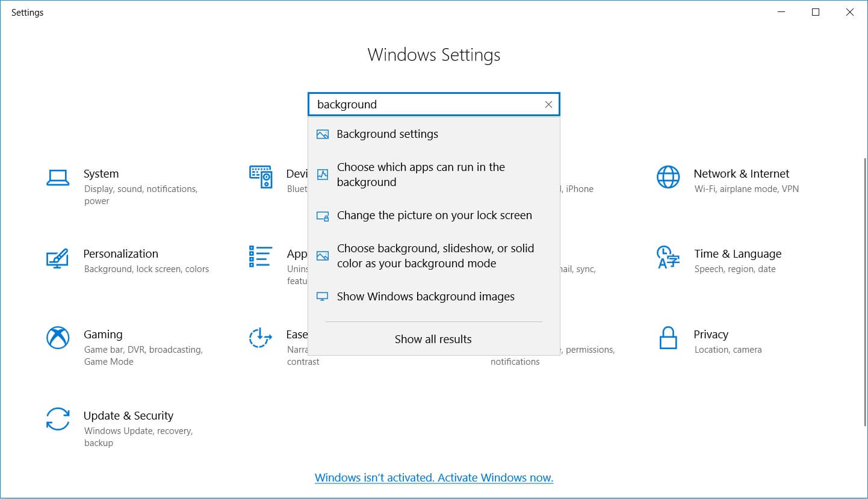Open the Devices keyboard and speaker icon

pos(261,176)
